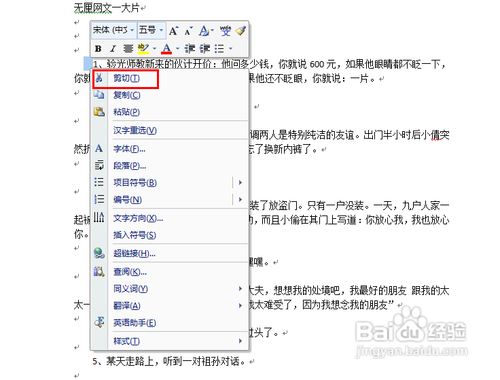The width and height of the screenshot is (500, 380).
Task: Click text 我最好的朋友 跟我的太
Action: [x=399, y=290]
